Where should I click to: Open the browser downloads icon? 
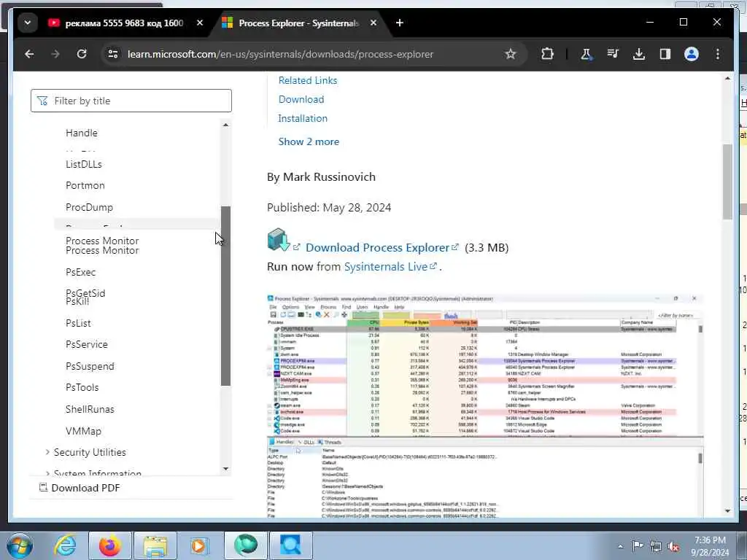point(639,54)
